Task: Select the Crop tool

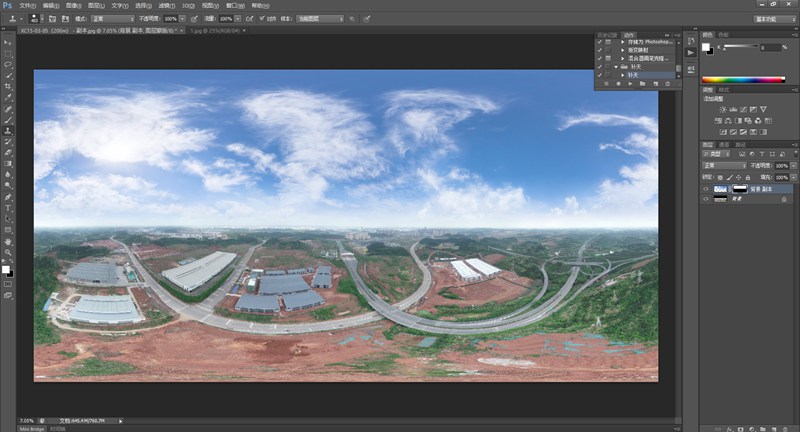Action: coord(8,86)
